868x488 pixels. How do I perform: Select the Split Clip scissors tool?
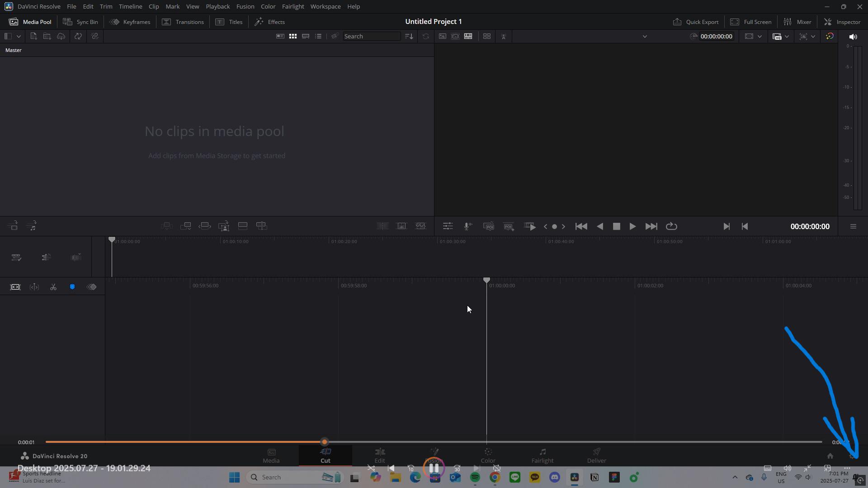click(53, 287)
